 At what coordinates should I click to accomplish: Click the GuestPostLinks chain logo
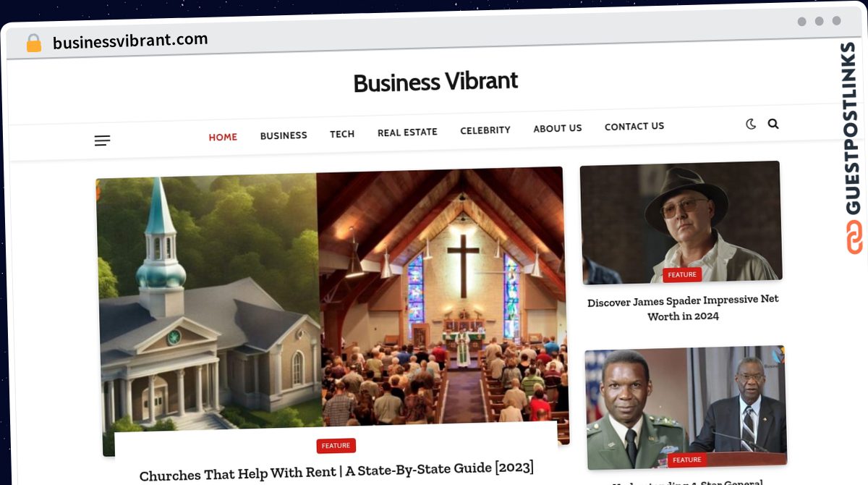tap(854, 238)
